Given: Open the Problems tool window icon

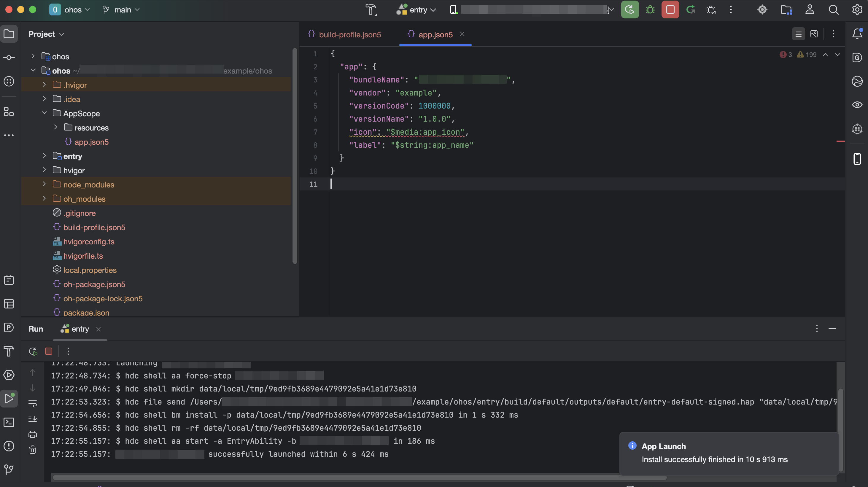Looking at the screenshot, I should pyautogui.click(x=9, y=446).
